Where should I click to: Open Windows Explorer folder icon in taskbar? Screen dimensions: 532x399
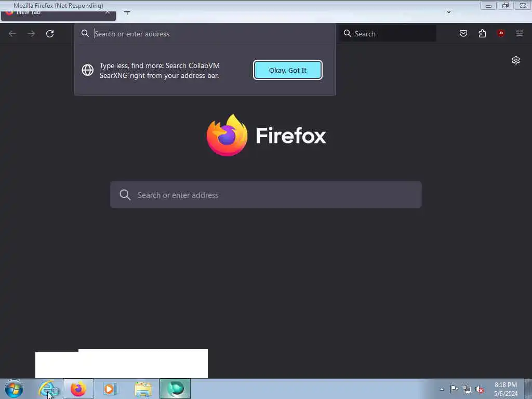coord(143,389)
